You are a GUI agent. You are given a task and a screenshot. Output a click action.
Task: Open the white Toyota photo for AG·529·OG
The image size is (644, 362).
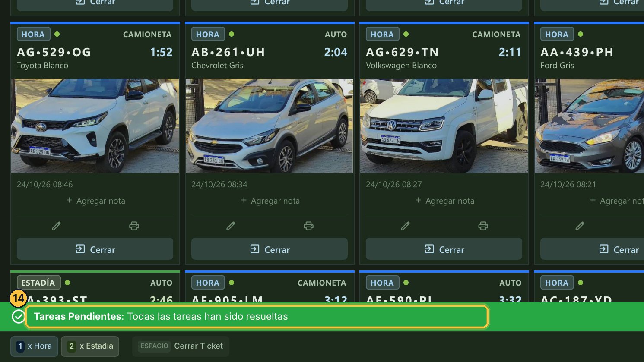click(95, 126)
